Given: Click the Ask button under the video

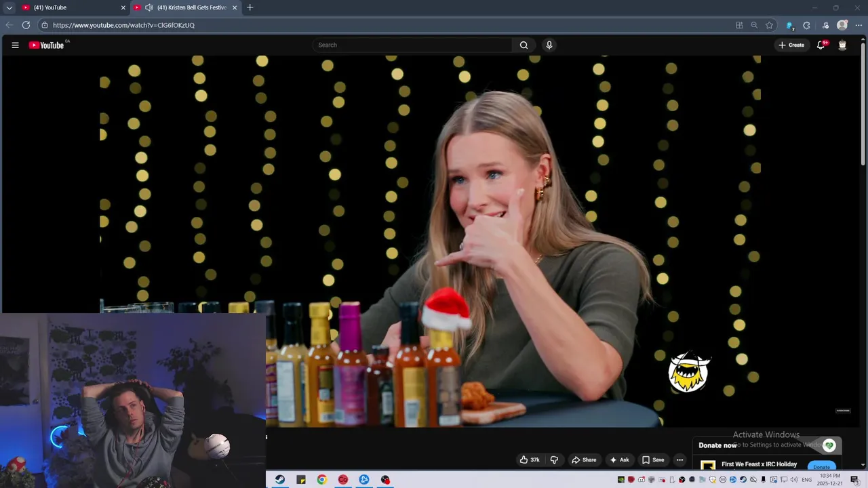Looking at the screenshot, I should tap(619, 460).
